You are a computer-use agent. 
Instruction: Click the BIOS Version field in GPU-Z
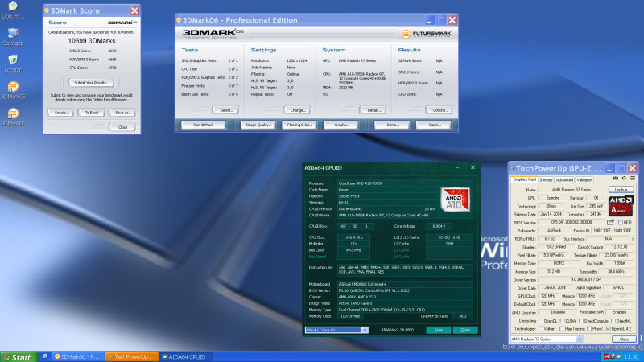point(572,223)
